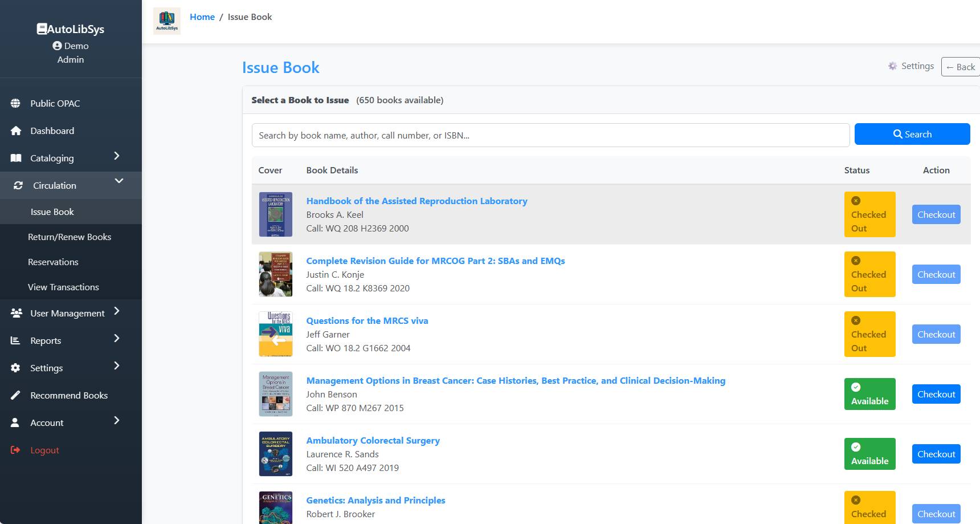This screenshot has height=524, width=980.
Task: Click the book search input field
Action: click(x=550, y=135)
